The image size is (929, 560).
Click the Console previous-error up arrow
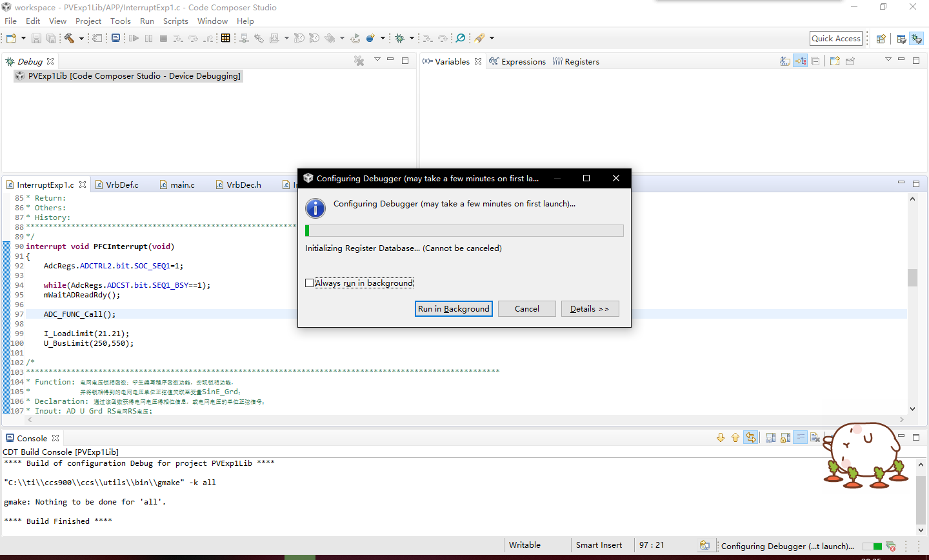[x=735, y=437]
